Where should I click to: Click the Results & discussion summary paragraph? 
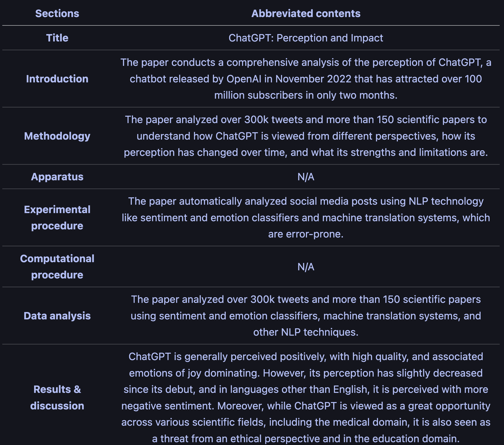pyautogui.click(x=306, y=397)
